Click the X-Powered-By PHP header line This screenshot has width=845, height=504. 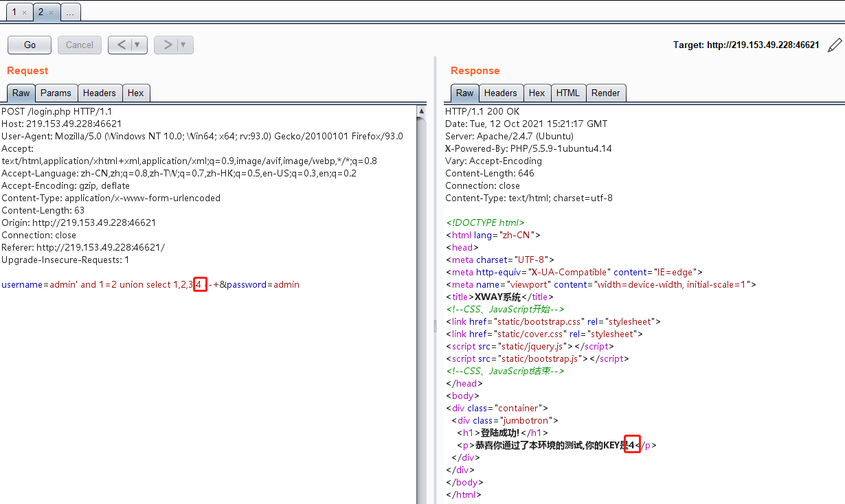coord(528,148)
